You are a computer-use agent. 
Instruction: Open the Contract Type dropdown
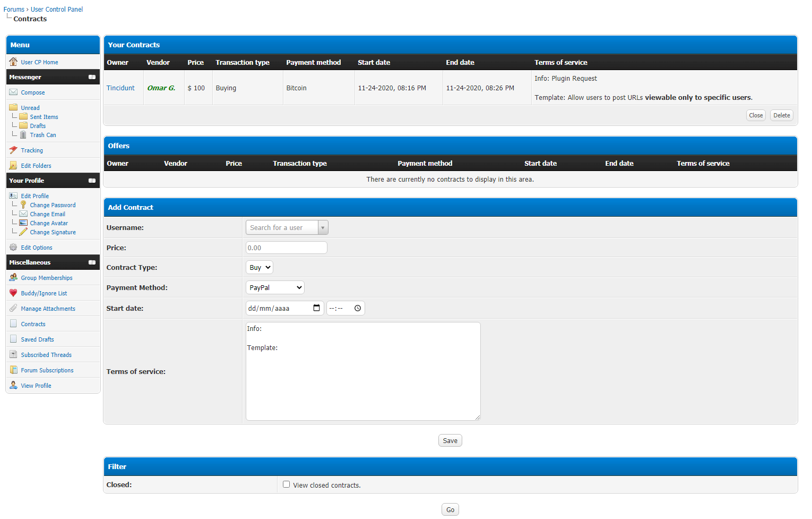(x=260, y=268)
